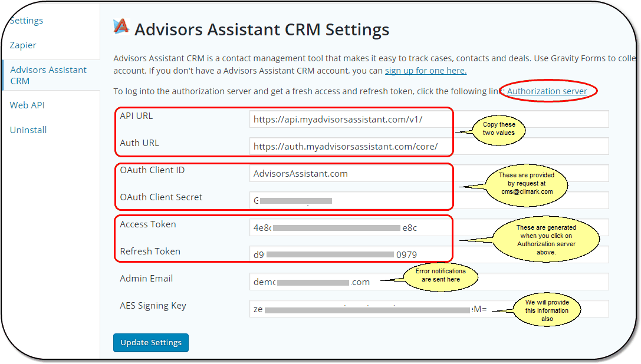Click the 'Copy these two values' callout
Viewport: 641px width, 364px height.
click(498, 129)
